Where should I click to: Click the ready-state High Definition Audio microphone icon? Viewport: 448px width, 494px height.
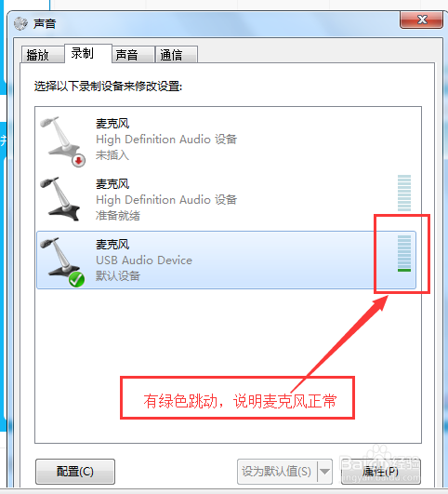click(x=60, y=199)
